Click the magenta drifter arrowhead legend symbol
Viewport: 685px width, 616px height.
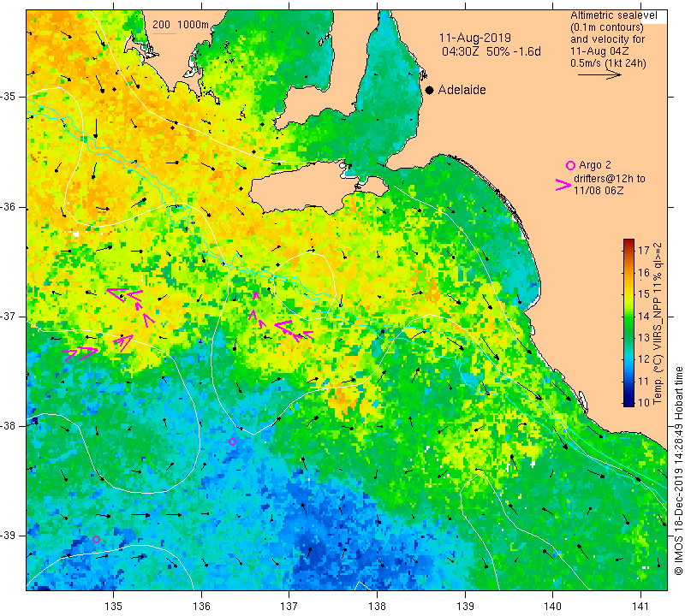point(563,185)
